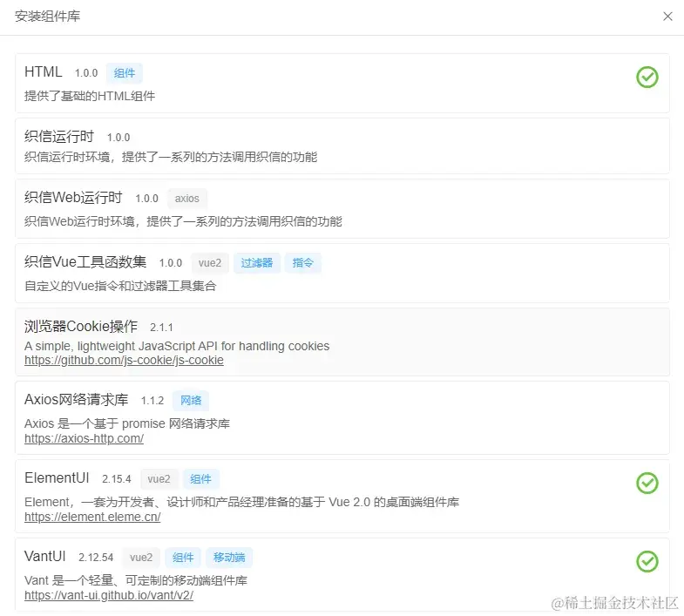The image size is (684, 616).
Task: Select the 织信Vue工具函数集 title
Action: pos(85,262)
